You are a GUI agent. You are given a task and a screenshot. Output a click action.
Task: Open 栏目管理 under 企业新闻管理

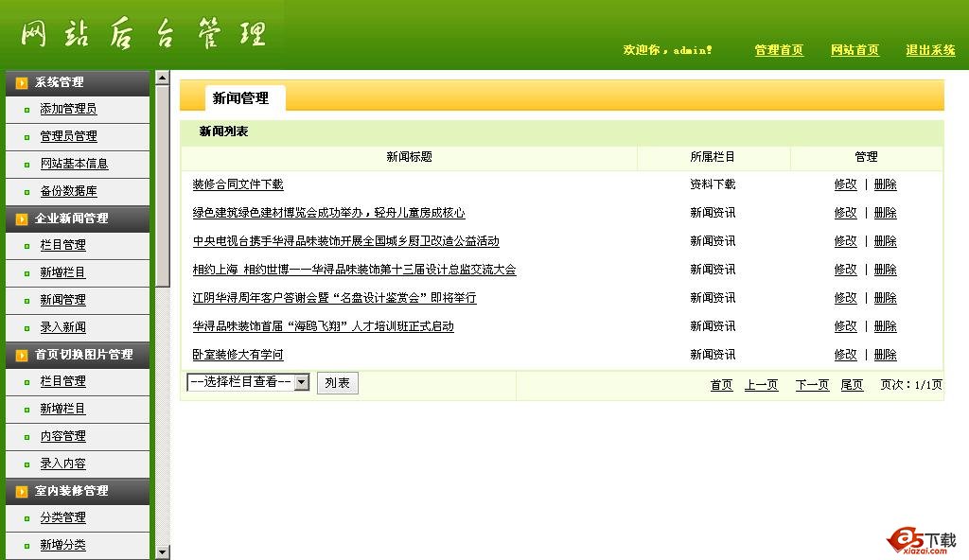click(63, 245)
